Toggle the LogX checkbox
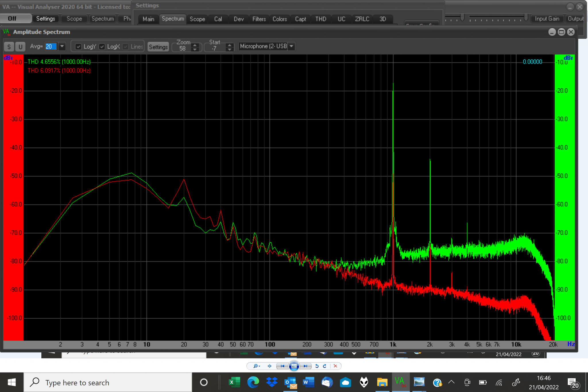 (102, 46)
